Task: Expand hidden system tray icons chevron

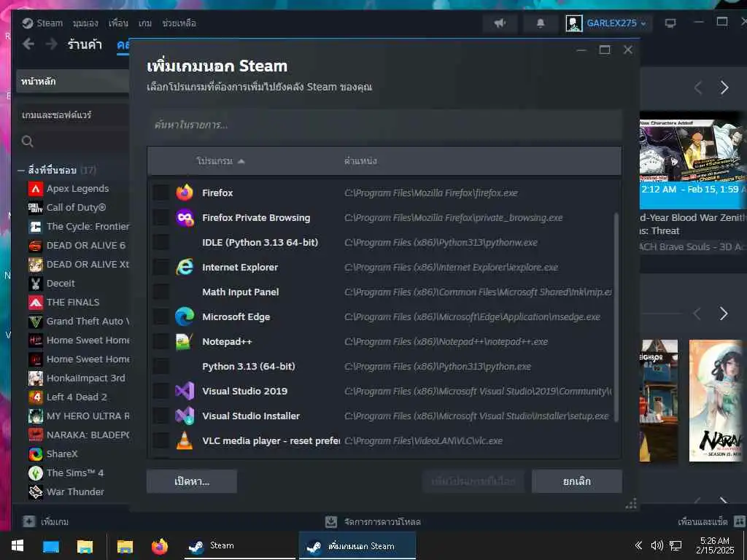Action: coord(639,545)
